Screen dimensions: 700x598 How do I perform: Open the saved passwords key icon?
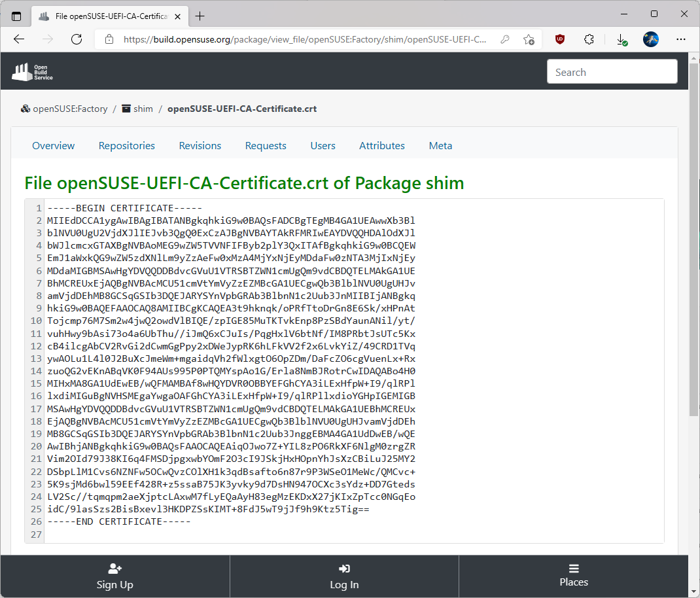505,39
